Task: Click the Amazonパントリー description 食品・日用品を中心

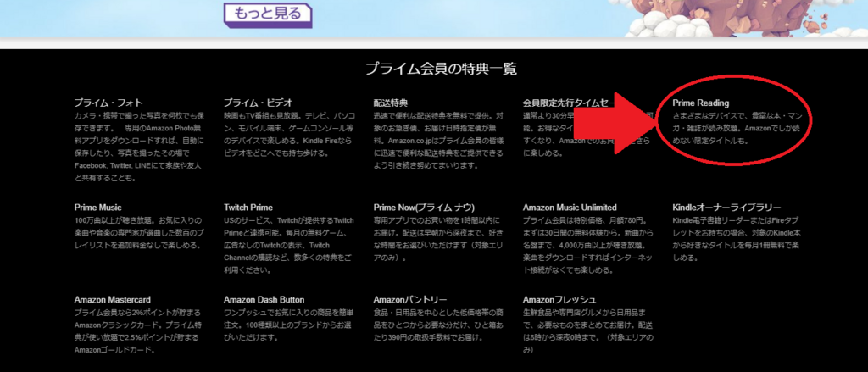Action: 439,325
